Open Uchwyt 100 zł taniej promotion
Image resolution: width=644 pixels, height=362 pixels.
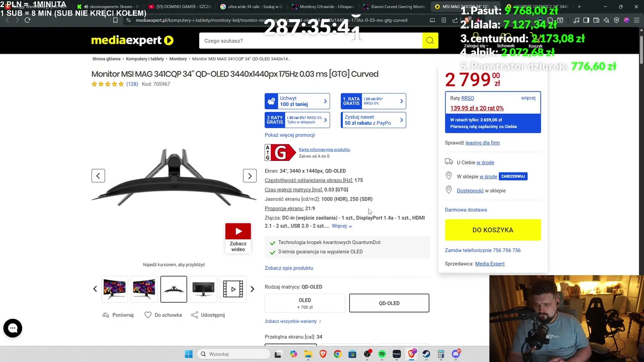[x=297, y=101]
